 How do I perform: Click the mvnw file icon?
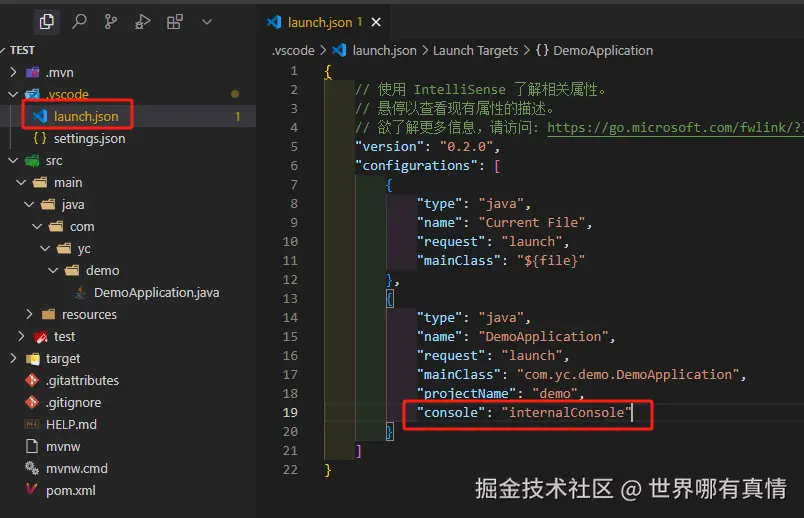tap(32, 446)
